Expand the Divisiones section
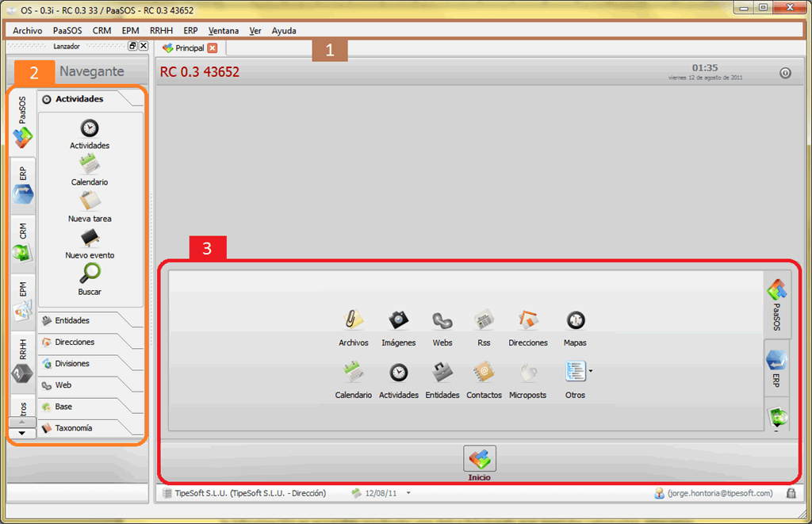812x524 pixels. tap(90, 364)
